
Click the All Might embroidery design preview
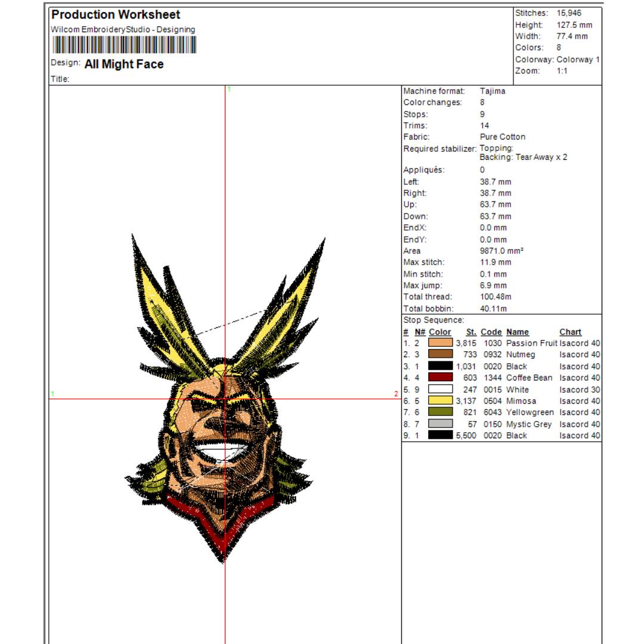225,398
